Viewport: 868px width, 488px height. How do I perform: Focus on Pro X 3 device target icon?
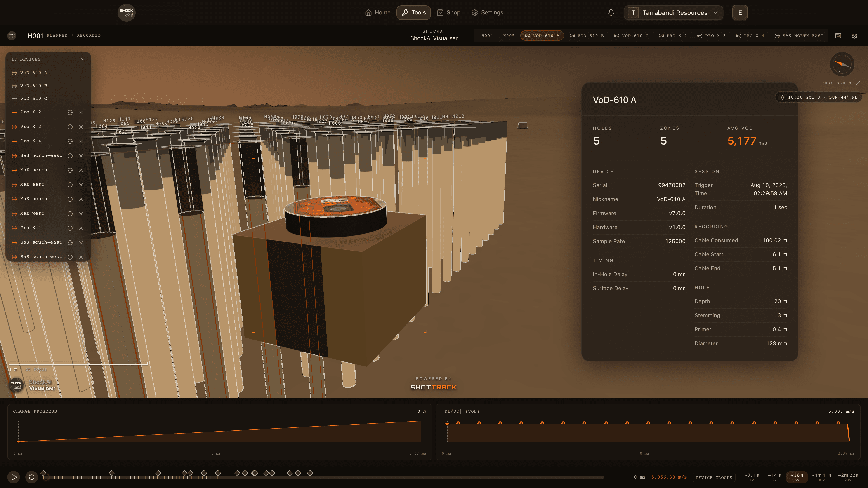click(x=70, y=127)
